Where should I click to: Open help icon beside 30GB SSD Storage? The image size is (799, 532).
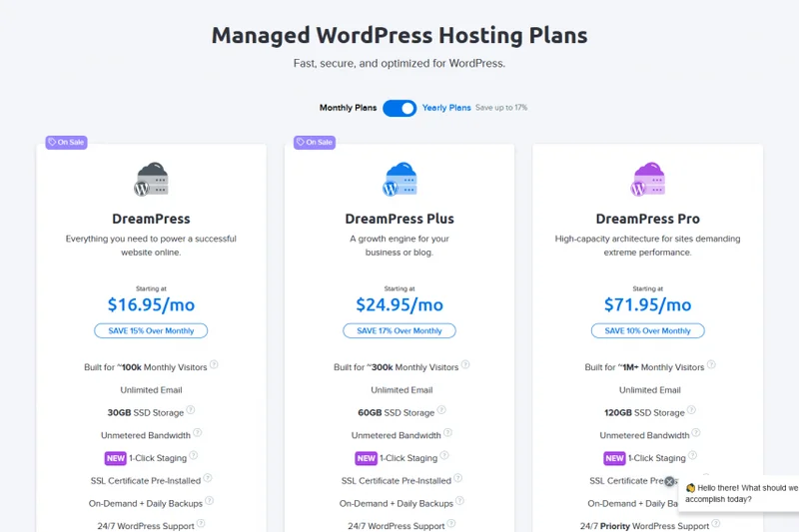pos(191,410)
